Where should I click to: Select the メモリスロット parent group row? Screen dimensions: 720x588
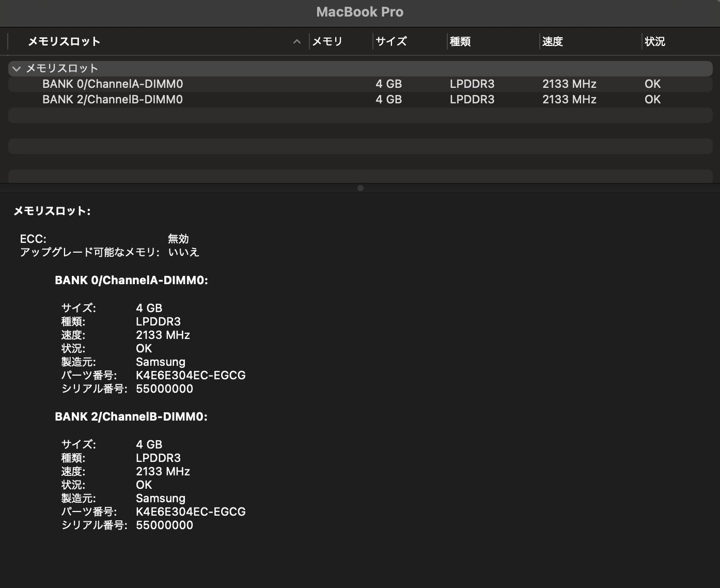click(x=62, y=69)
